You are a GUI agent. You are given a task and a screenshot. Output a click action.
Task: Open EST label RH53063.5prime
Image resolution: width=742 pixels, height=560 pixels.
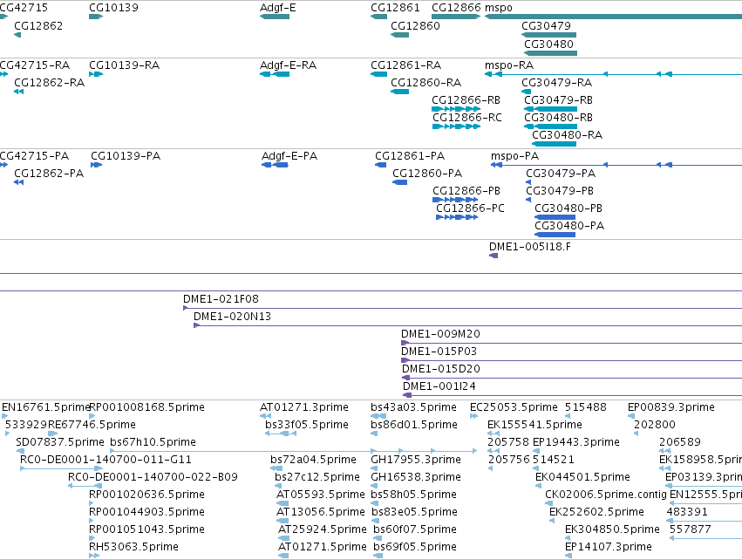133,547
